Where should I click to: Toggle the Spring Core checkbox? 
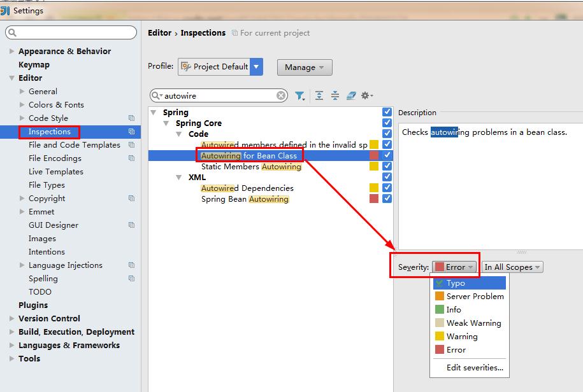coord(387,122)
